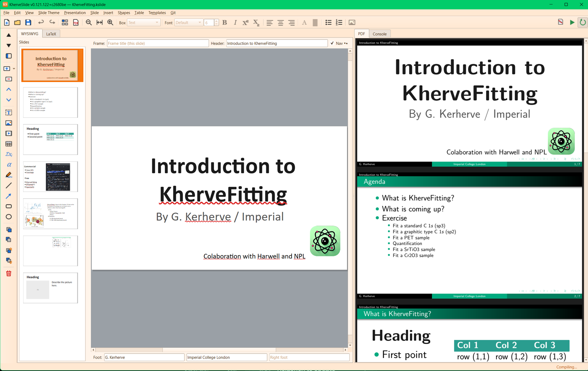This screenshot has width=588, height=371.
Task: Toggle right text alignment
Action: click(291, 22)
